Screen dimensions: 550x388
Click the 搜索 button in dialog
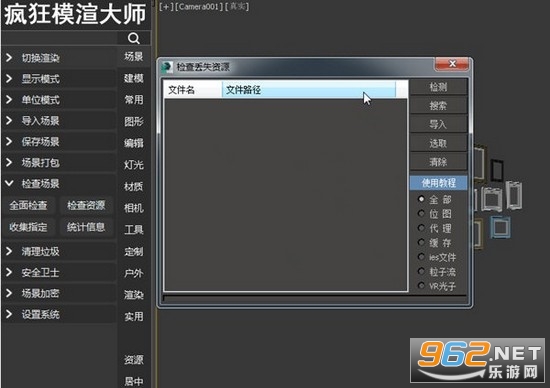click(x=438, y=105)
